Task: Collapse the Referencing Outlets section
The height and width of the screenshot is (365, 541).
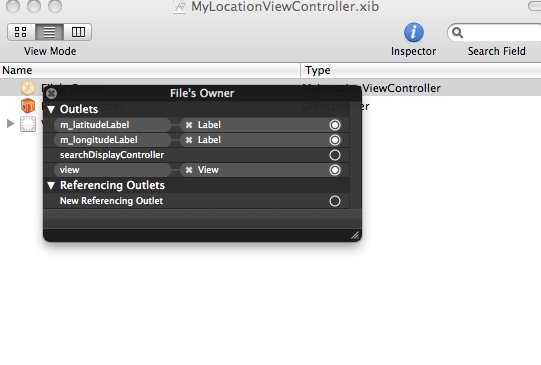Action: [51, 186]
